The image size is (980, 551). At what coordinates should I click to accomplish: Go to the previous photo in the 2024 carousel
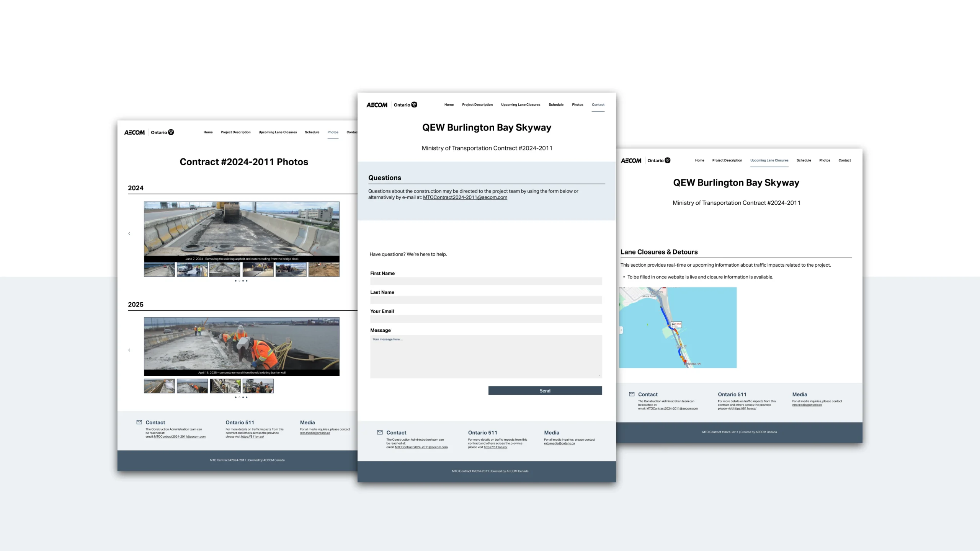coord(129,233)
